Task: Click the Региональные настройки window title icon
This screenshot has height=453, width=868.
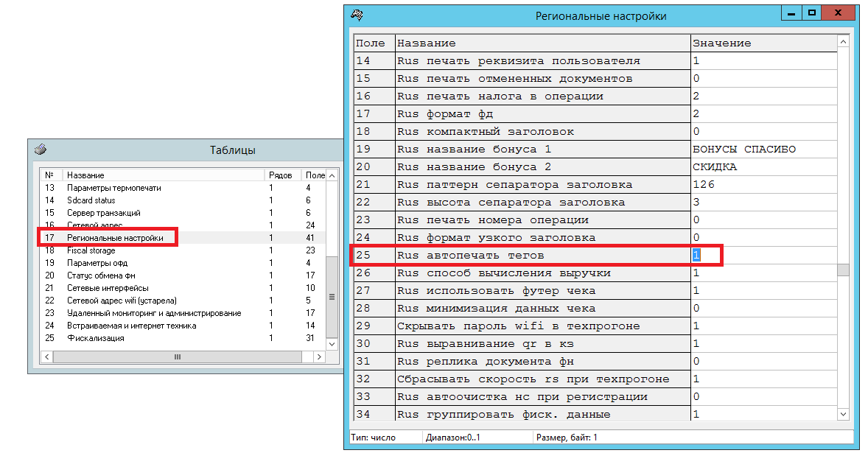Action: tap(357, 15)
